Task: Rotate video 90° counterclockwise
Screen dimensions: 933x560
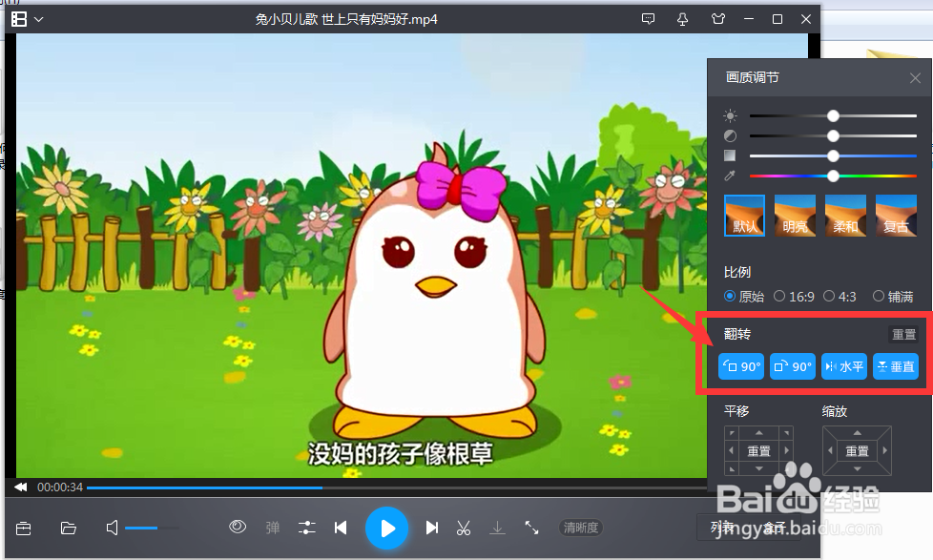Action: point(741,366)
